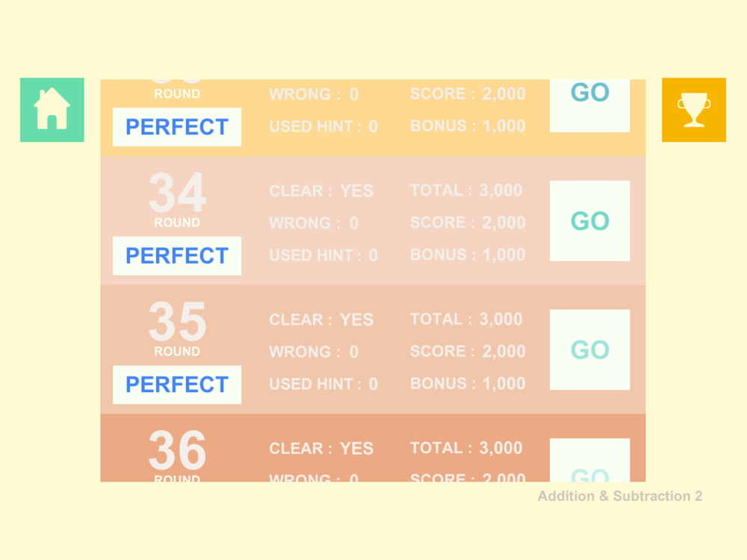747x560 pixels.
Task: Select the PERFECT badge of round 34
Action: [177, 255]
